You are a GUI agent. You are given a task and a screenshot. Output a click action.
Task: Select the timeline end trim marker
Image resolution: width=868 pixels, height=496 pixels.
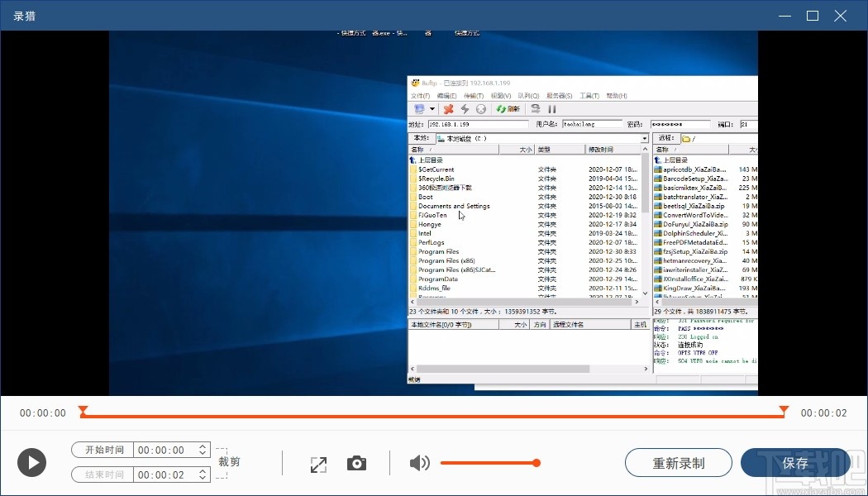point(784,410)
